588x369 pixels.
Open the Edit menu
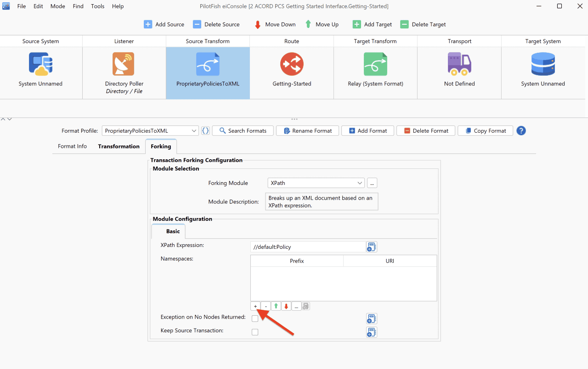coord(38,6)
